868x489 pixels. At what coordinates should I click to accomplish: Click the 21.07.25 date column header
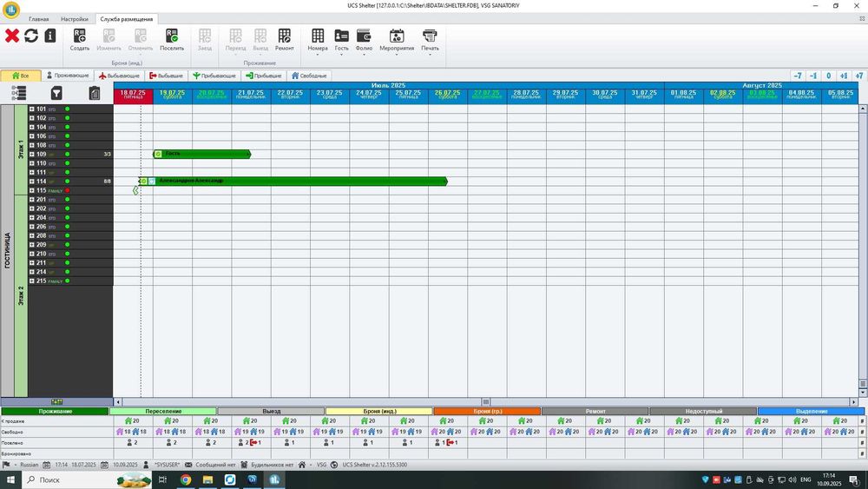pyautogui.click(x=251, y=95)
